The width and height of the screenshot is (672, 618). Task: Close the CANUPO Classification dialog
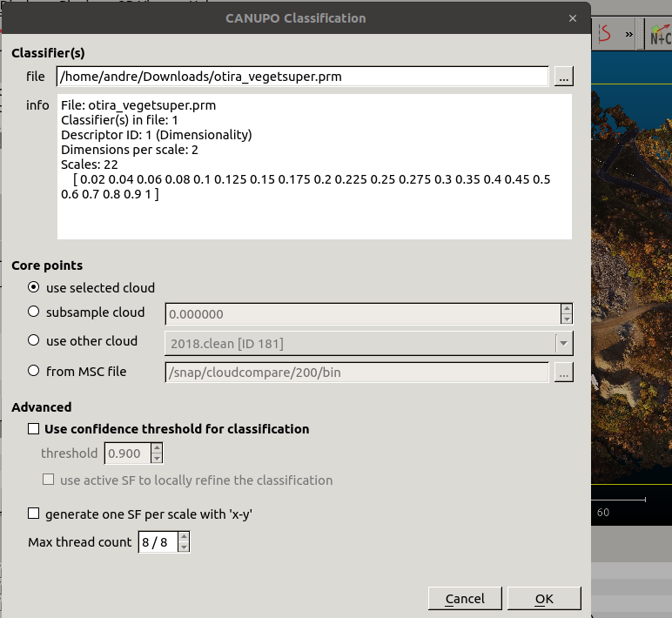(x=572, y=17)
